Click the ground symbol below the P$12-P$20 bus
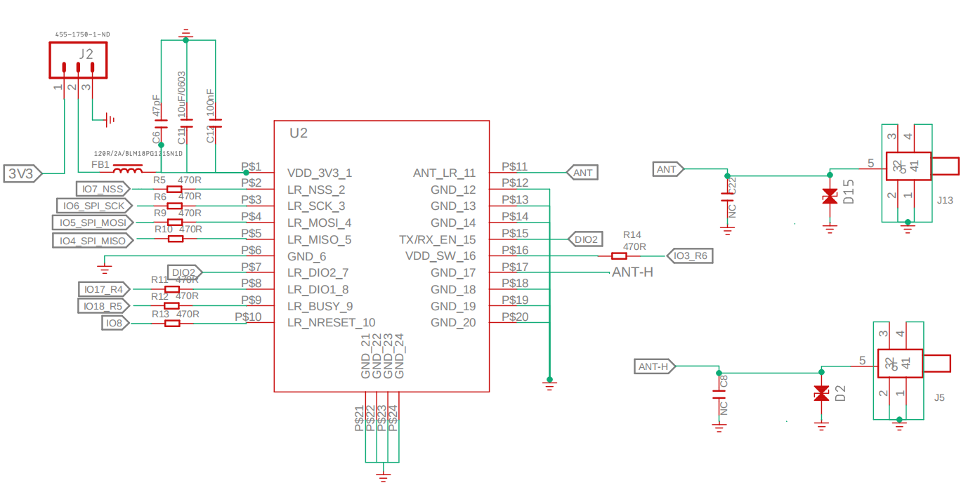The image size is (980, 490). [549, 384]
